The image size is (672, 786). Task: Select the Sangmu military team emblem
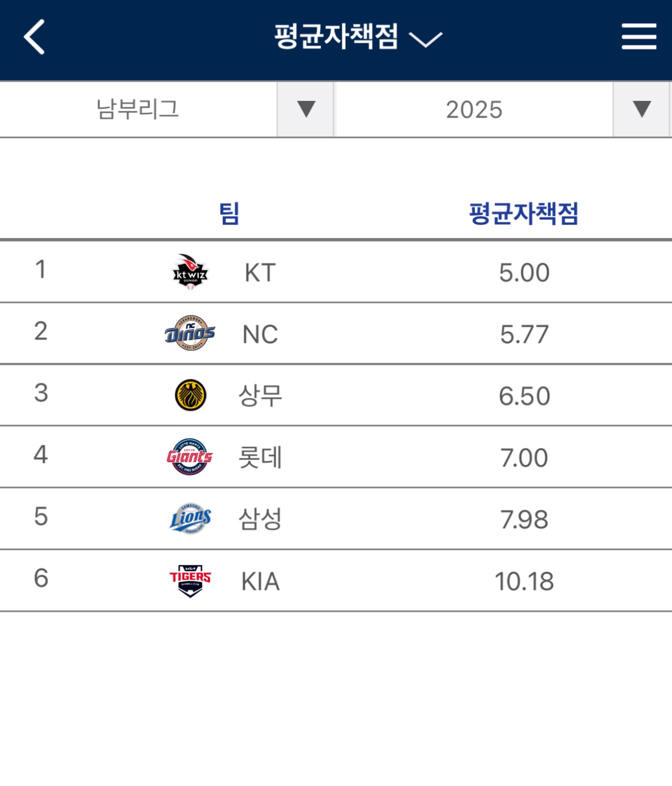point(189,394)
